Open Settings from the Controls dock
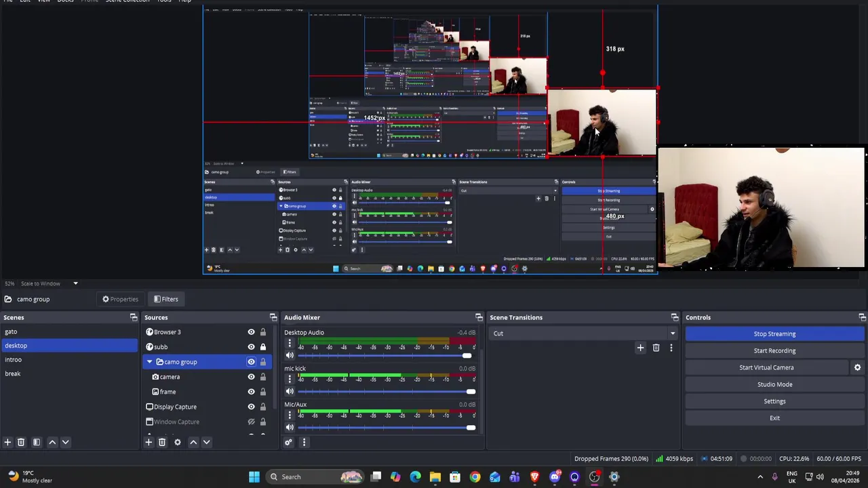The height and width of the screenshot is (488, 868). (x=774, y=401)
